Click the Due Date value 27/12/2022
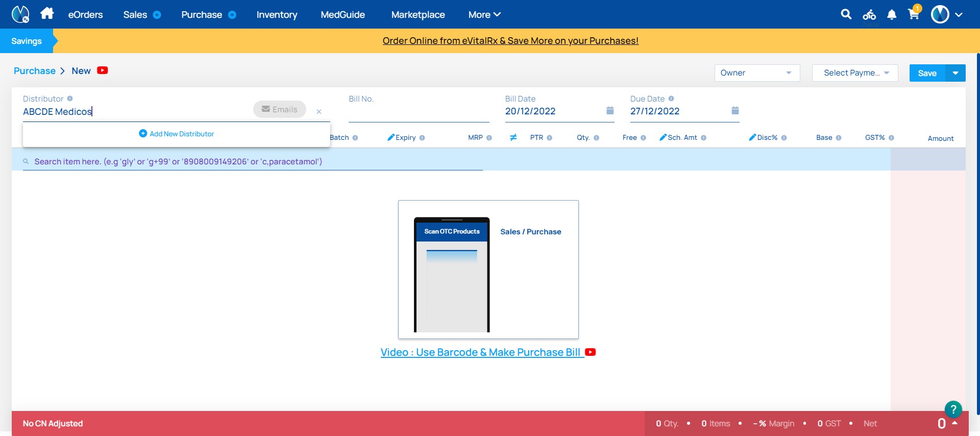Screen dimensions: 980x436 tap(655, 111)
